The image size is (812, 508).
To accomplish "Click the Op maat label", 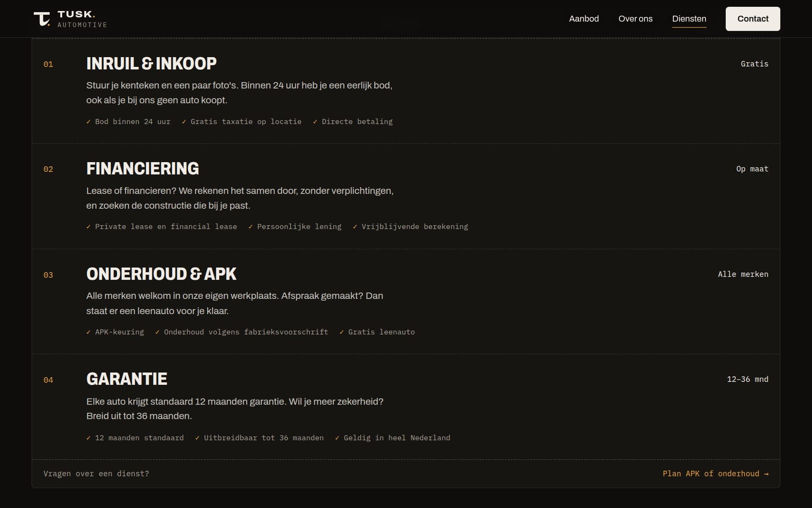I will pos(752,169).
